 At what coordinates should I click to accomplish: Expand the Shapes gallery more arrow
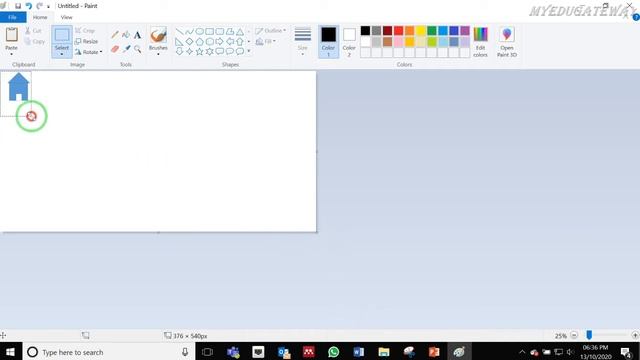[249, 51]
